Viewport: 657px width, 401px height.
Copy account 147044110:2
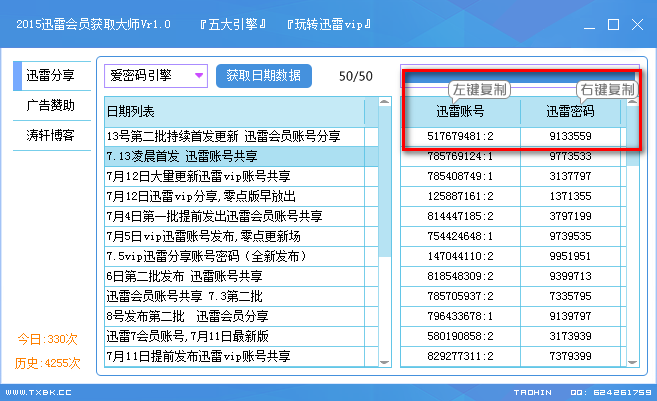click(460, 256)
